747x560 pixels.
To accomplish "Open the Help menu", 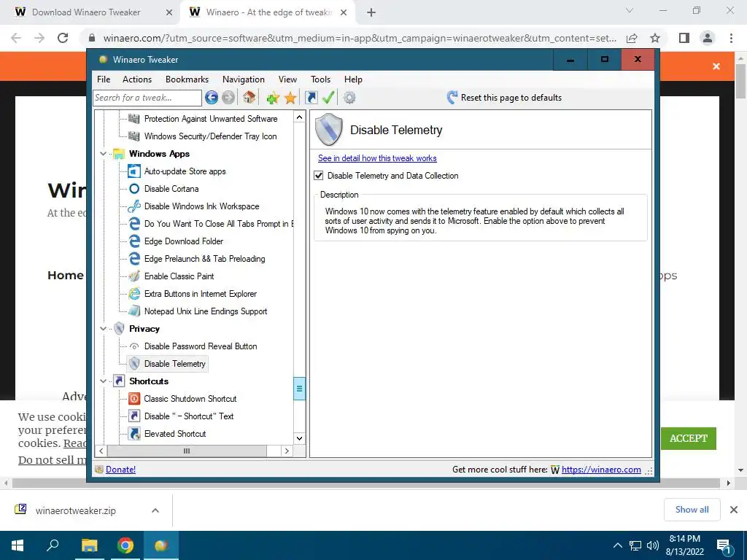I will click(x=354, y=79).
